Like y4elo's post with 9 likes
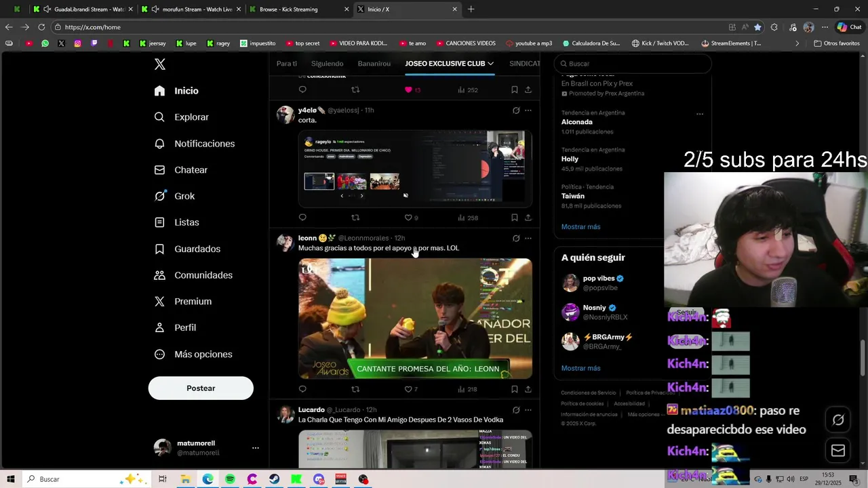The image size is (868, 488). coord(411,218)
